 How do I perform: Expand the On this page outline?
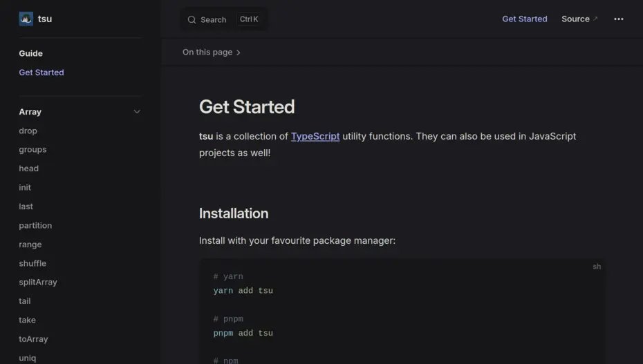(211, 52)
